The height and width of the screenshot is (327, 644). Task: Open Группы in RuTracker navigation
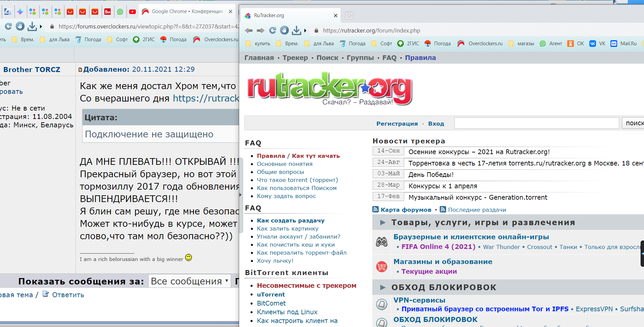360,58
